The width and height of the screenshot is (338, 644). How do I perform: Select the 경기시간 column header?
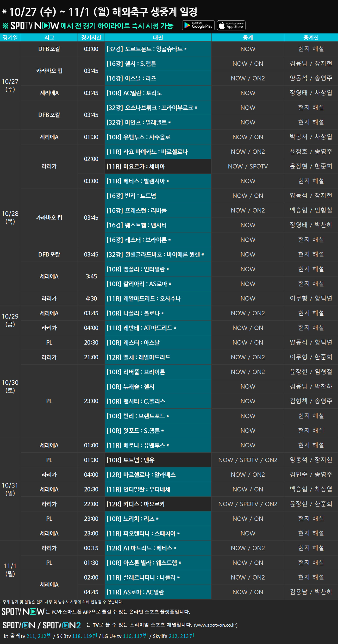[x=91, y=38]
